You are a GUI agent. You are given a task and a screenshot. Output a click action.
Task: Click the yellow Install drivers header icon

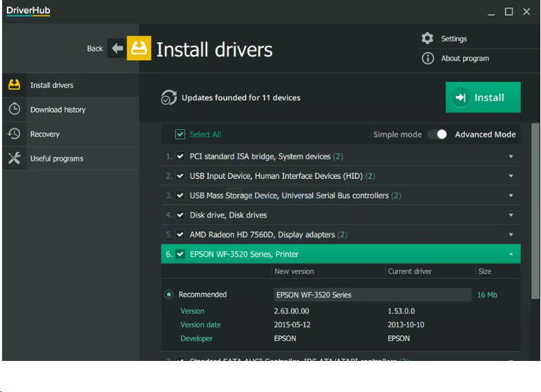(139, 48)
